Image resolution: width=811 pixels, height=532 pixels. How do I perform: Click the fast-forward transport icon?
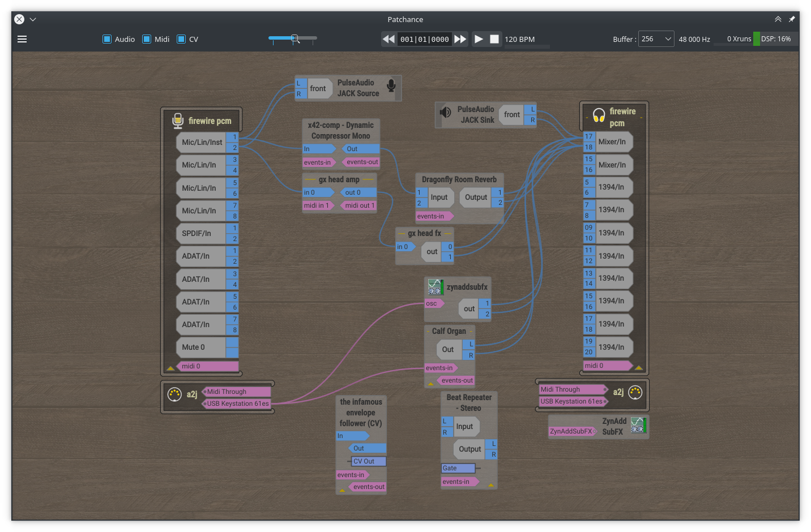[460, 39]
